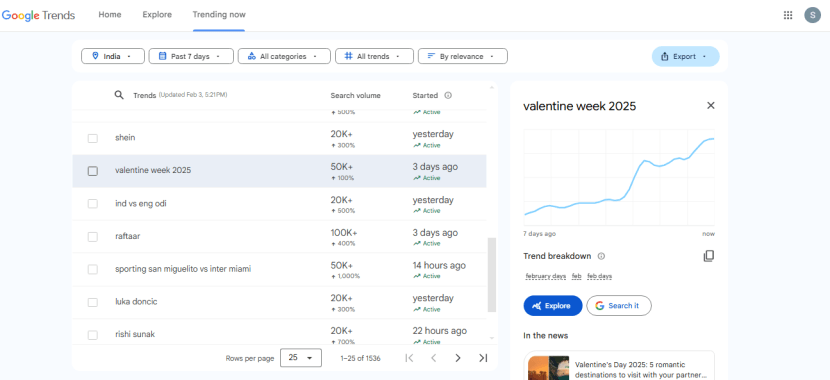The height and width of the screenshot is (380, 830).
Task: Select the sporting san miguelito vs inter miami checkbox
Action: (93, 269)
